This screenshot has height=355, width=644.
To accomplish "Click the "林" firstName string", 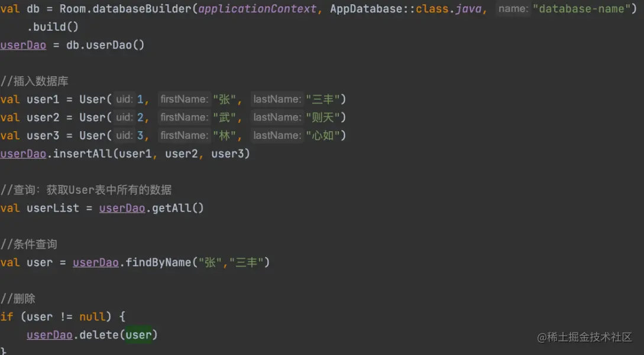I will (x=224, y=135).
